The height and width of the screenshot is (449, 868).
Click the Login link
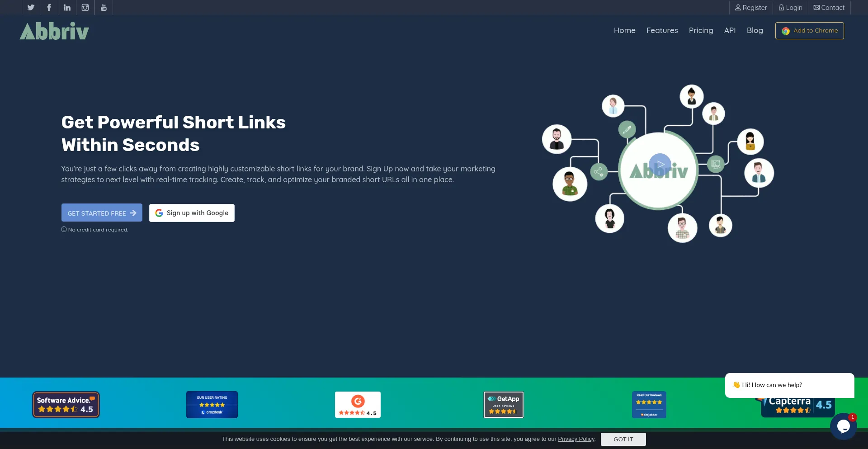pyautogui.click(x=791, y=8)
